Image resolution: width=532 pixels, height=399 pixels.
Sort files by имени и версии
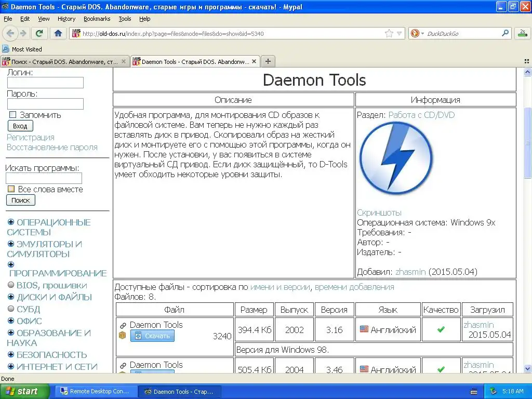pyautogui.click(x=280, y=287)
